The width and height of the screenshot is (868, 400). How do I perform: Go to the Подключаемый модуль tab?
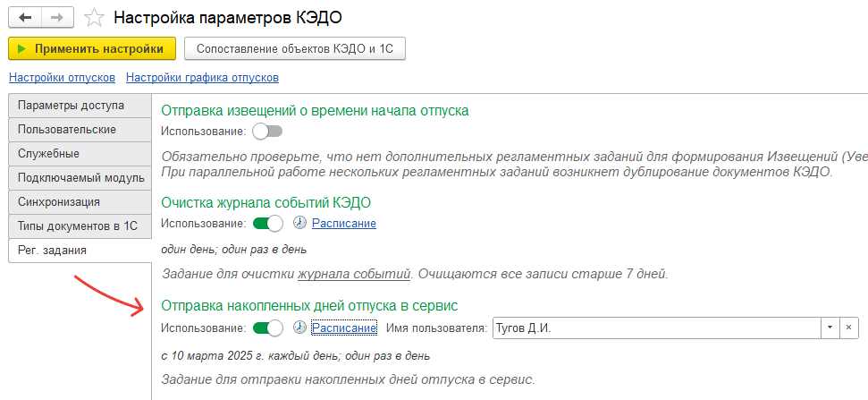pyautogui.click(x=80, y=178)
